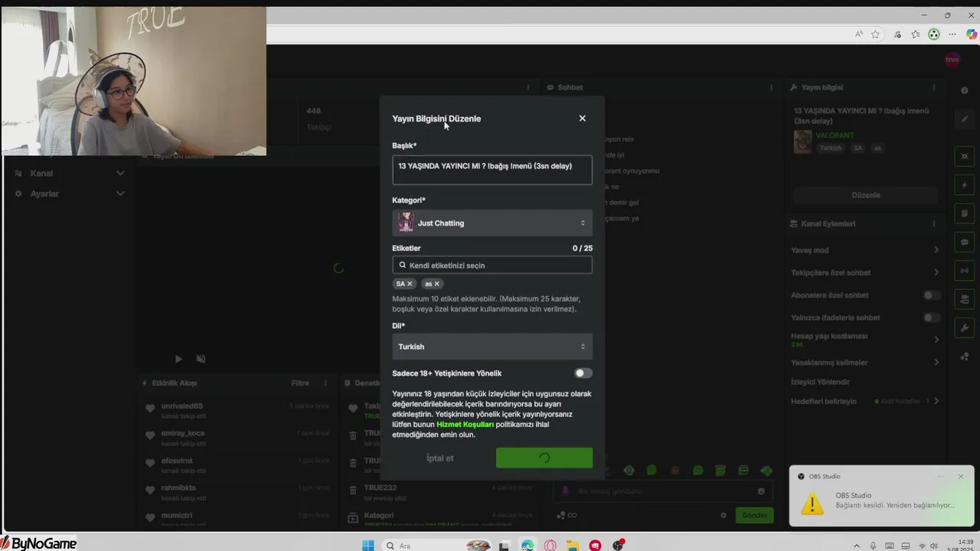The width and height of the screenshot is (980, 551).
Task: Select rahmibkts follower entry
Action: pyautogui.click(x=237, y=492)
